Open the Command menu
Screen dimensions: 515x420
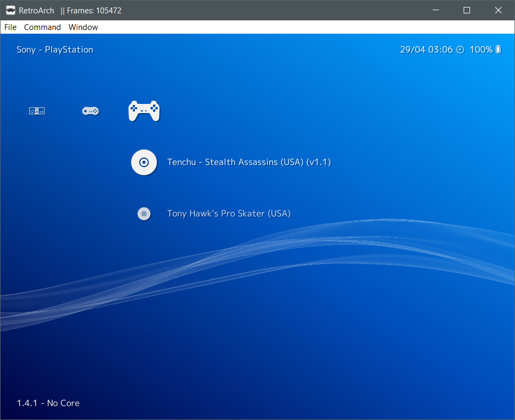coord(42,27)
